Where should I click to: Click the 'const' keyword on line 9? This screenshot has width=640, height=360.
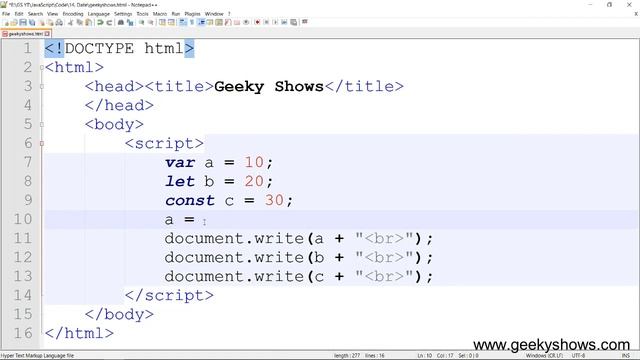(190, 200)
